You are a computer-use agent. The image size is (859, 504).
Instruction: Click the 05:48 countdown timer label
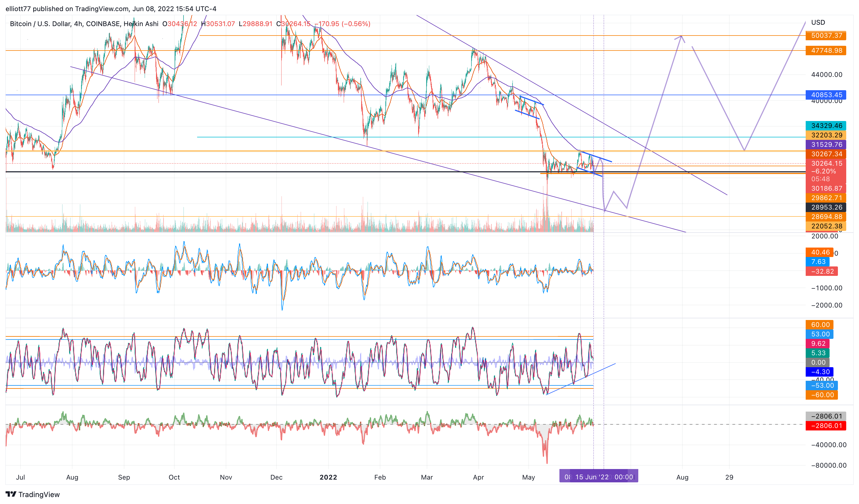coord(820,179)
